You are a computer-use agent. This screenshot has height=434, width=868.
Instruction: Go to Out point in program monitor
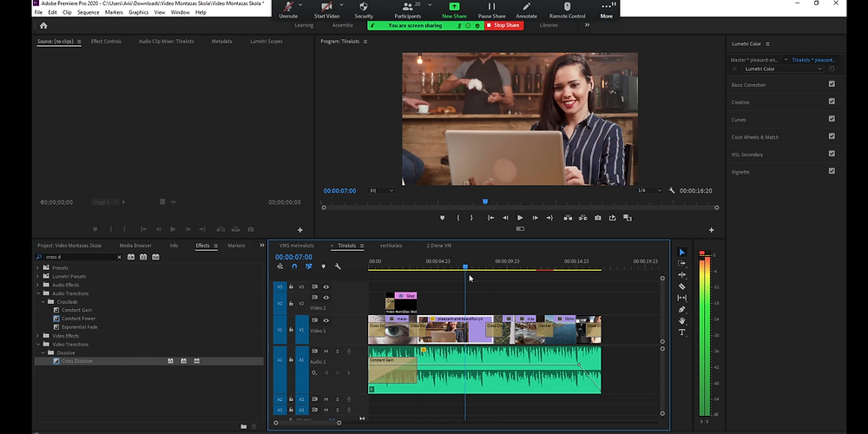(549, 218)
